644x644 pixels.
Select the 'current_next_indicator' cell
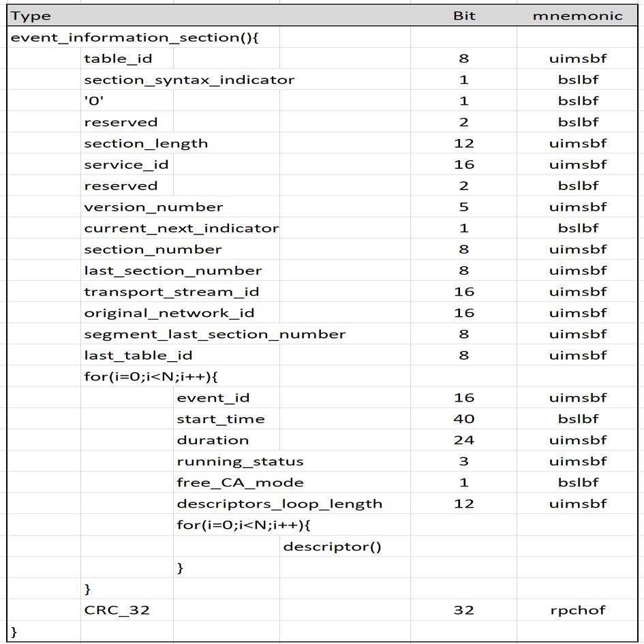tap(181, 228)
